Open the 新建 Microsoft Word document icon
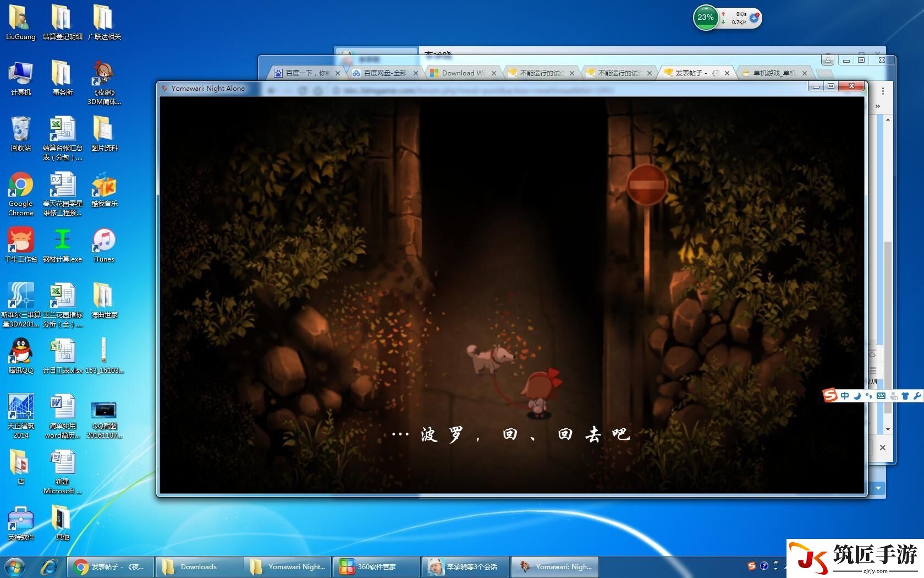The image size is (924, 578). pos(62,472)
